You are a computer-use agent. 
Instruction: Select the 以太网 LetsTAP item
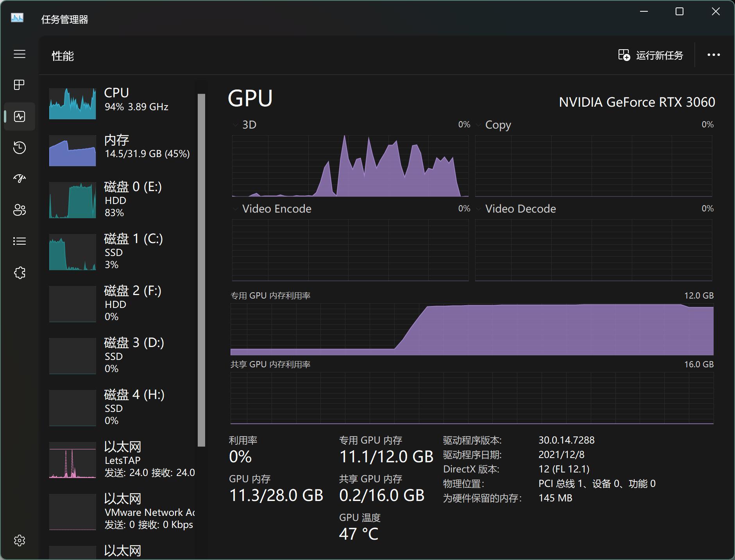pos(121,460)
